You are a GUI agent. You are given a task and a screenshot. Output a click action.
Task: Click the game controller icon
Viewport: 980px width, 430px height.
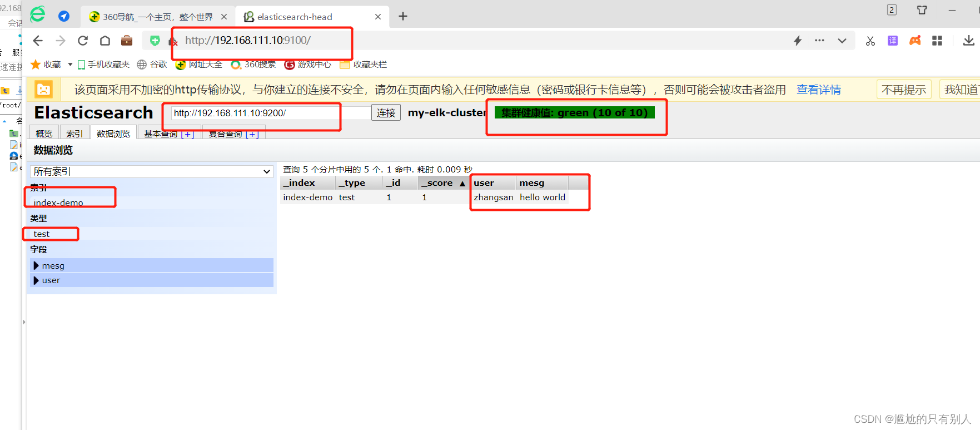point(915,41)
